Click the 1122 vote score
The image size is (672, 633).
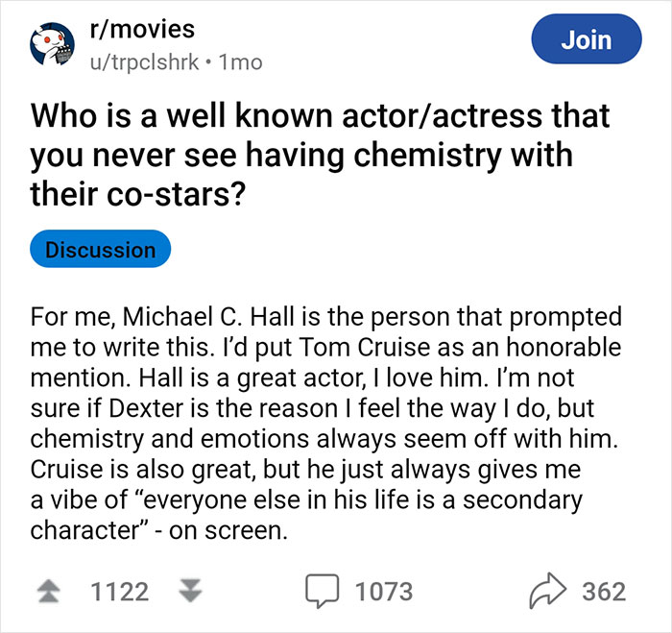coord(119,592)
